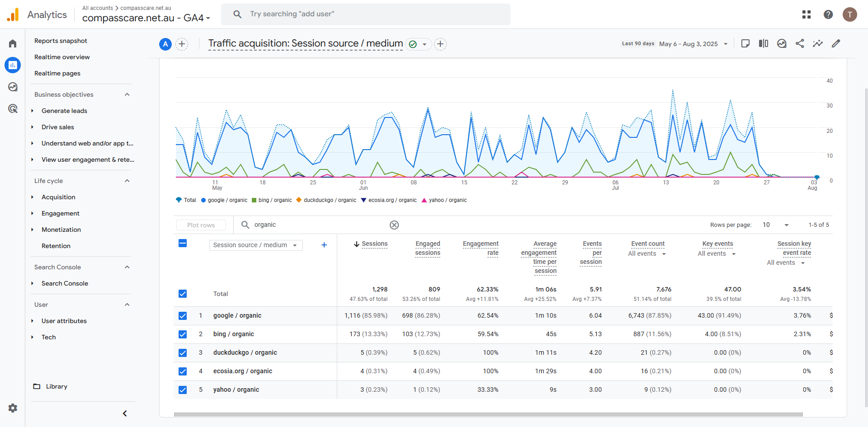The width and height of the screenshot is (868, 427).
Task: Open the report title dropdown arrow
Action: click(425, 44)
